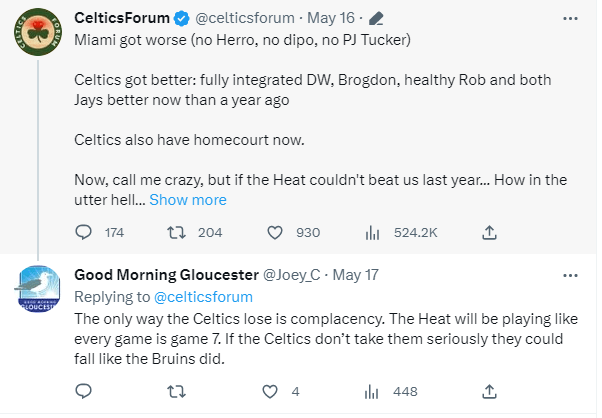This screenshot has height=418, width=602.
Task: View analytics showing 448 views
Action: pos(371,391)
